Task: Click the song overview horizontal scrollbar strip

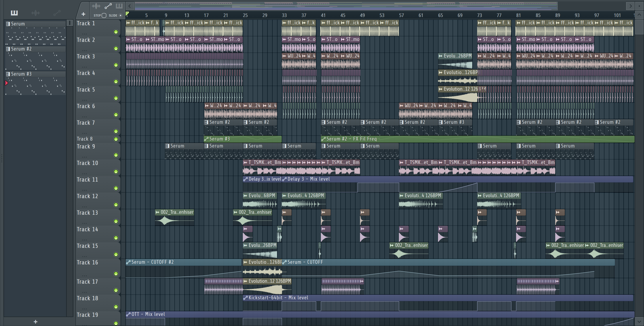Action: (x=346, y=6)
